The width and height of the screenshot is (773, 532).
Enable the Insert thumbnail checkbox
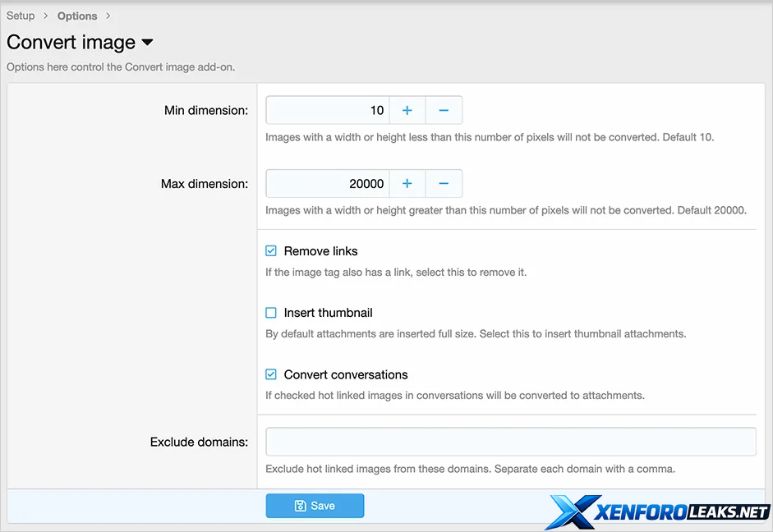pyautogui.click(x=271, y=313)
